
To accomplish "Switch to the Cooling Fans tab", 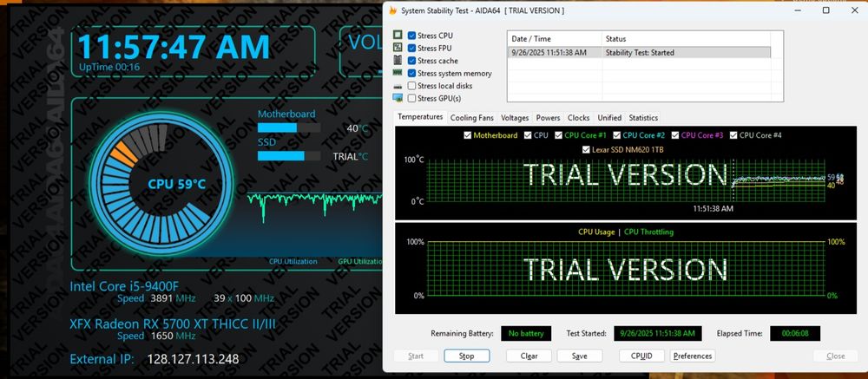I will click(471, 118).
